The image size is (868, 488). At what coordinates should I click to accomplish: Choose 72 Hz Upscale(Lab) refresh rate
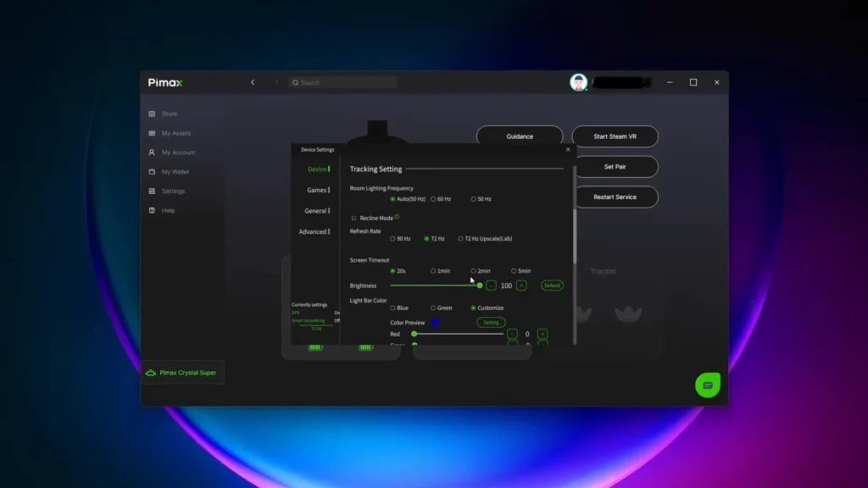[485, 239]
